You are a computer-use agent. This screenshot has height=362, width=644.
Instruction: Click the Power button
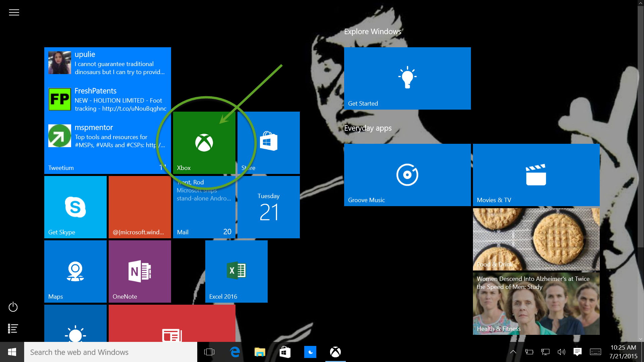[12, 307]
